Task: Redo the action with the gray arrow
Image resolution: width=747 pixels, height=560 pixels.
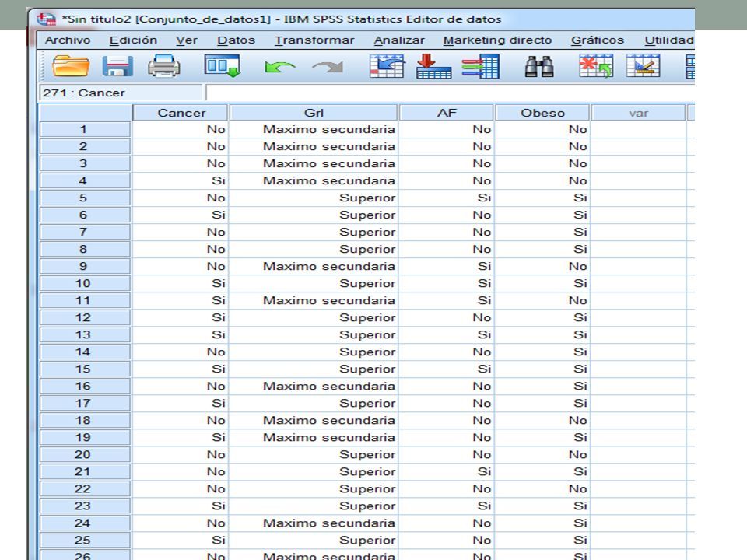Action: coord(328,67)
